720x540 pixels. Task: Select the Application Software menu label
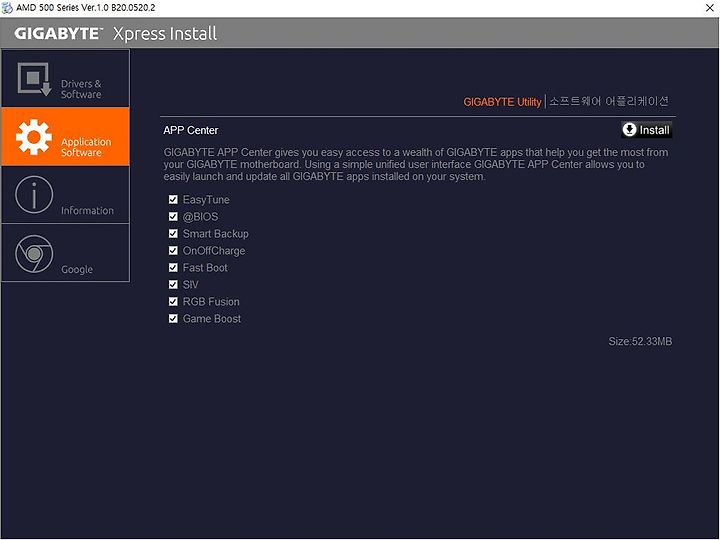(x=86, y=147)
